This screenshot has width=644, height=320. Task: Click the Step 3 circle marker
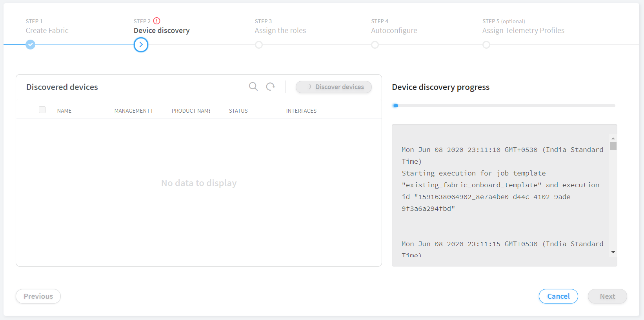tap(259, 45)
